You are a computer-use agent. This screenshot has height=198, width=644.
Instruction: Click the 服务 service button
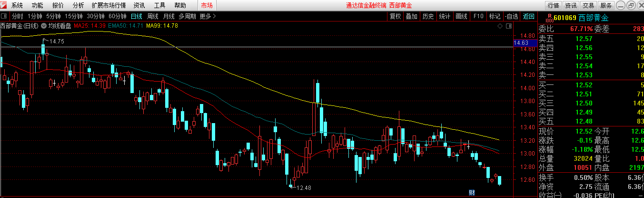pos(605,5)
